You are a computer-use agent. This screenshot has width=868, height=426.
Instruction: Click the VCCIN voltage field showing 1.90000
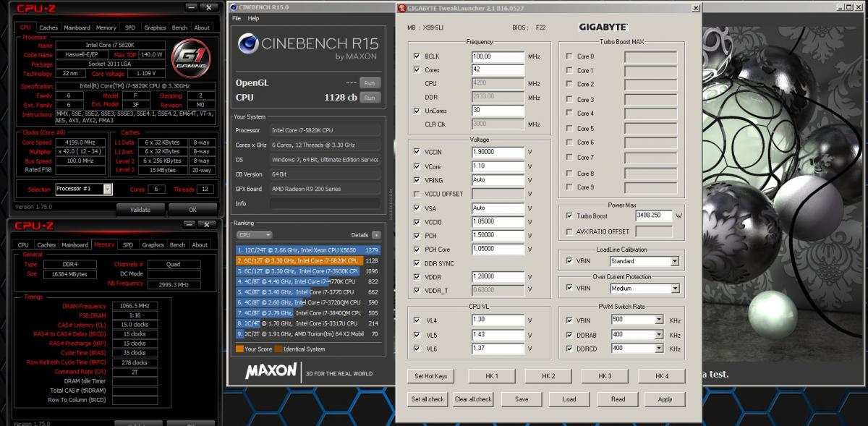tap(498, 152)
